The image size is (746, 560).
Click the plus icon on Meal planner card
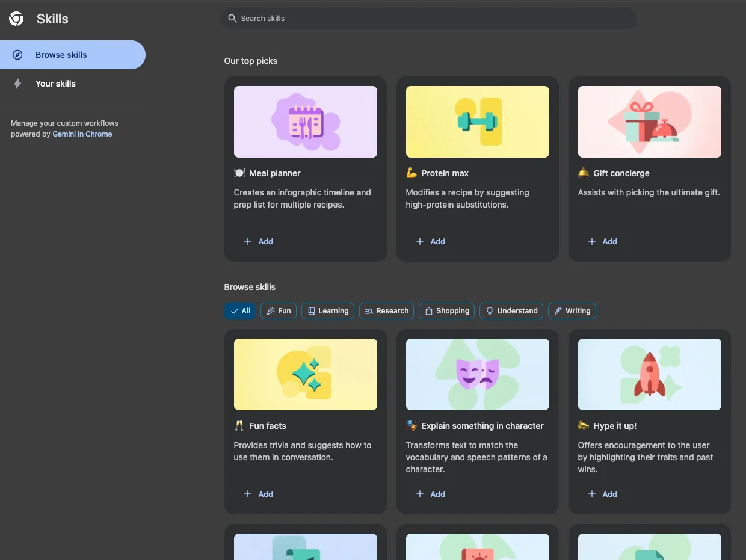click(x=248, y=241)
